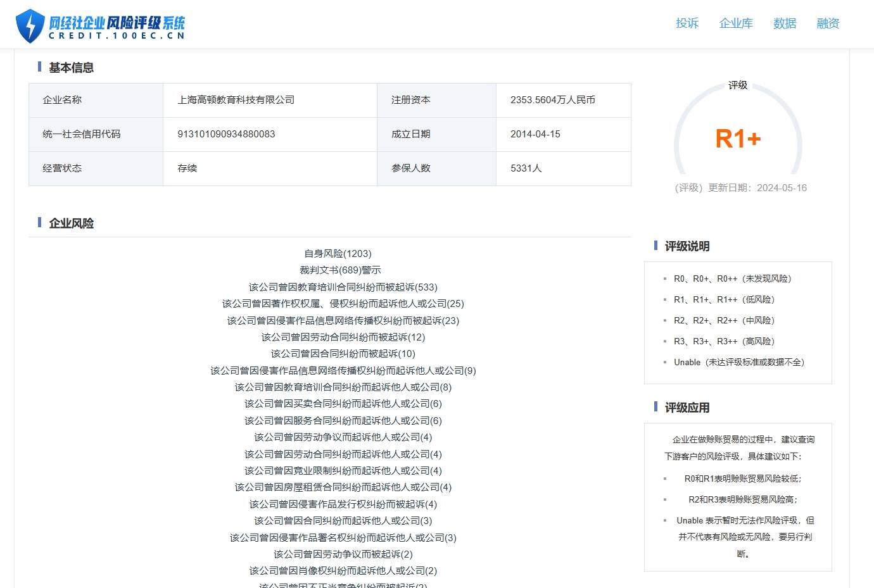This screenshot has height=588, width=874.
Task: Click the 评级应用 panel header icon
Action: 655,407
